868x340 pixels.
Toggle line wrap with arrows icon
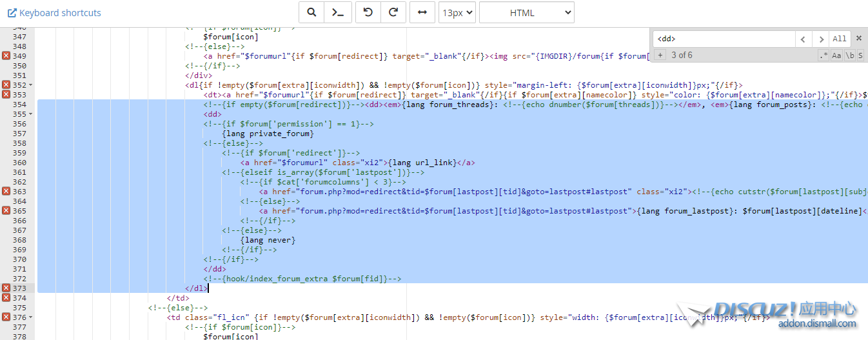pyautogui.click(x=422, y=12)
